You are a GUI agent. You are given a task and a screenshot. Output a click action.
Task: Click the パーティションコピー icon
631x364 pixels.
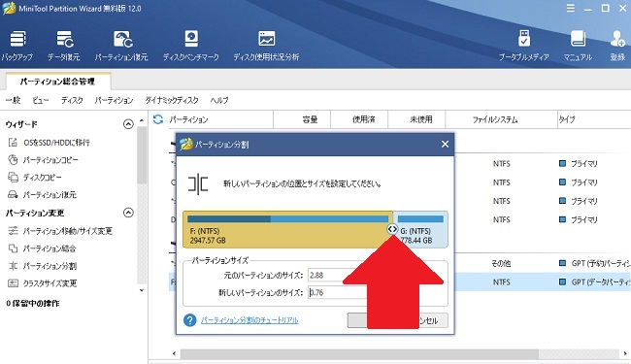(13, 160)
